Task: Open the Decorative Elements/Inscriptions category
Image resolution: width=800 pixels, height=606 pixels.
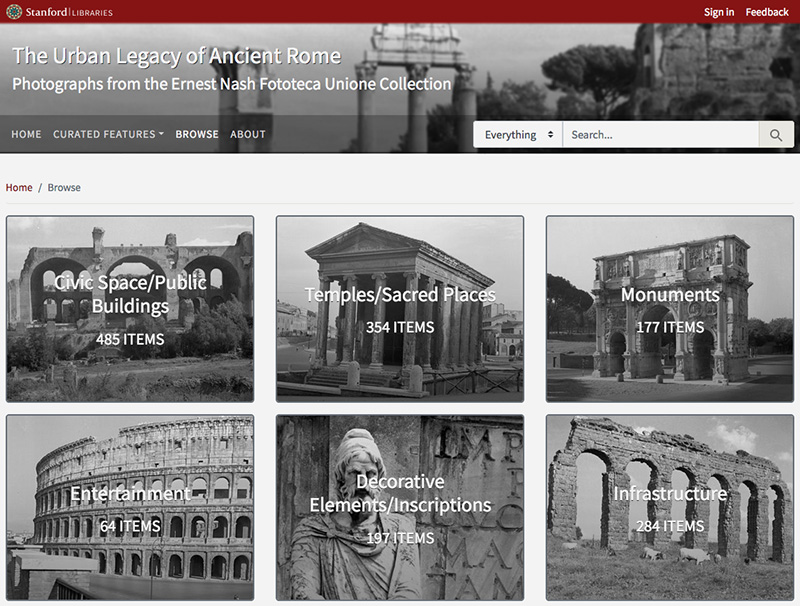Action: pos(400,508)
